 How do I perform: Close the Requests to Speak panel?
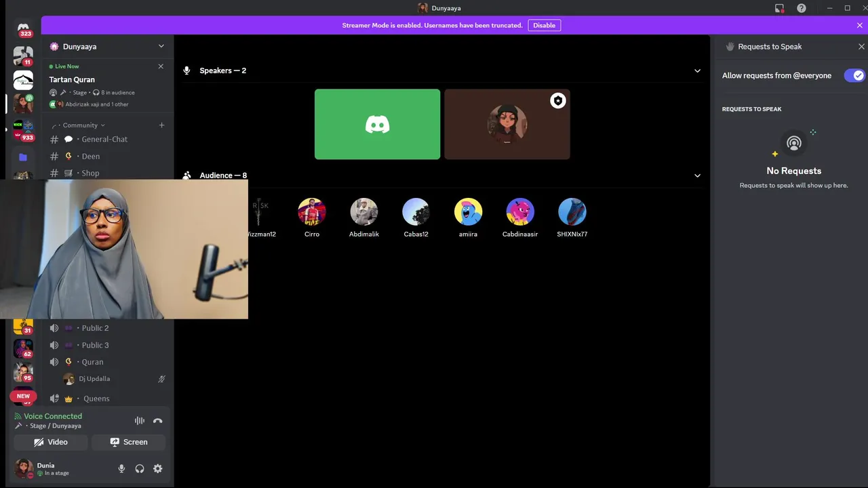coord(861,47)
